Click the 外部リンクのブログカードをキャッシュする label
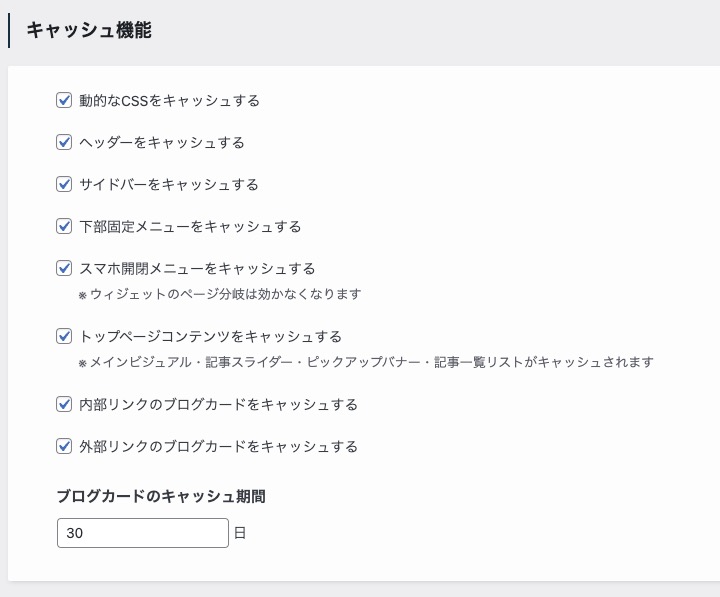Image resolution: width=720 pixels, height=597 pixels. click(219, 446)
